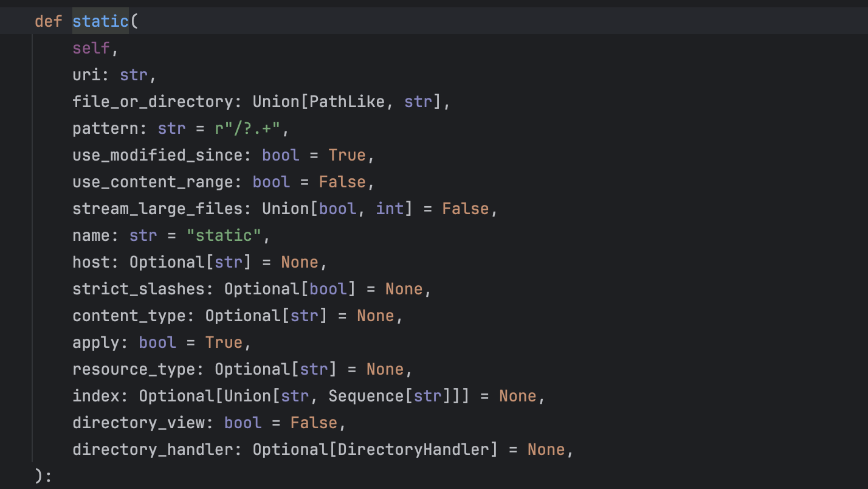Click the stream_large_files parameter
Image resolution: width=868 pixels, height=489 pixels.
tap(157, 209)
